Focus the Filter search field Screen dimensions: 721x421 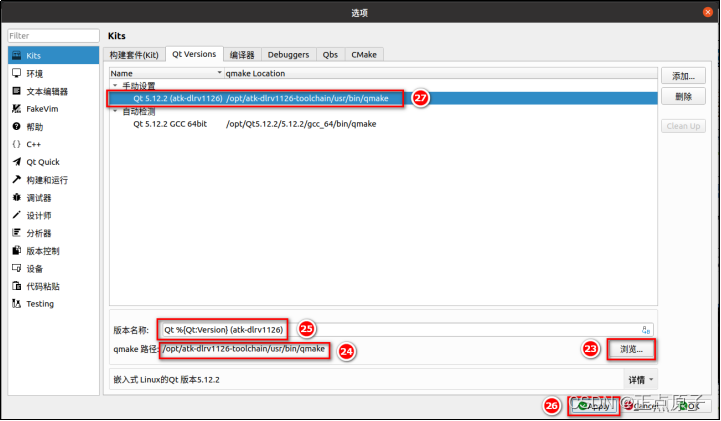coord(53,36)
